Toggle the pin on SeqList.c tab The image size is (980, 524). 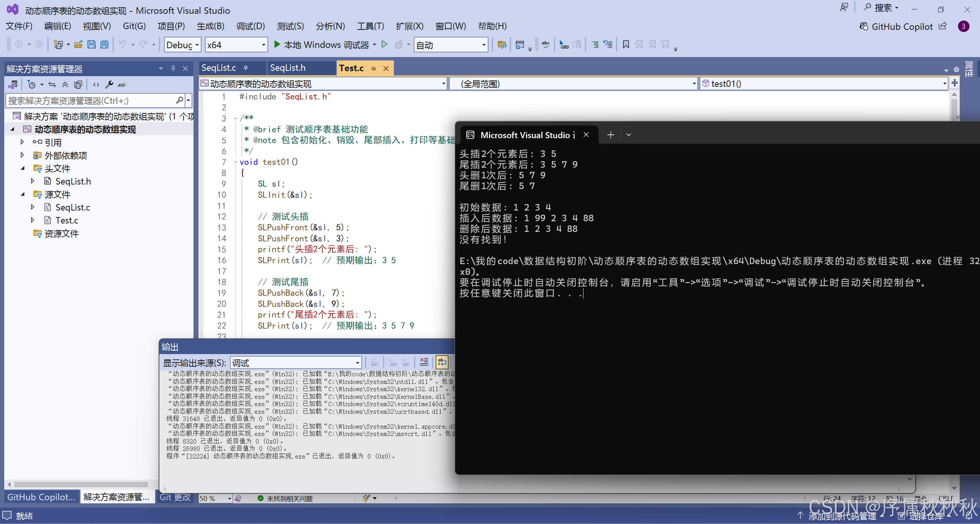point(246,68)
